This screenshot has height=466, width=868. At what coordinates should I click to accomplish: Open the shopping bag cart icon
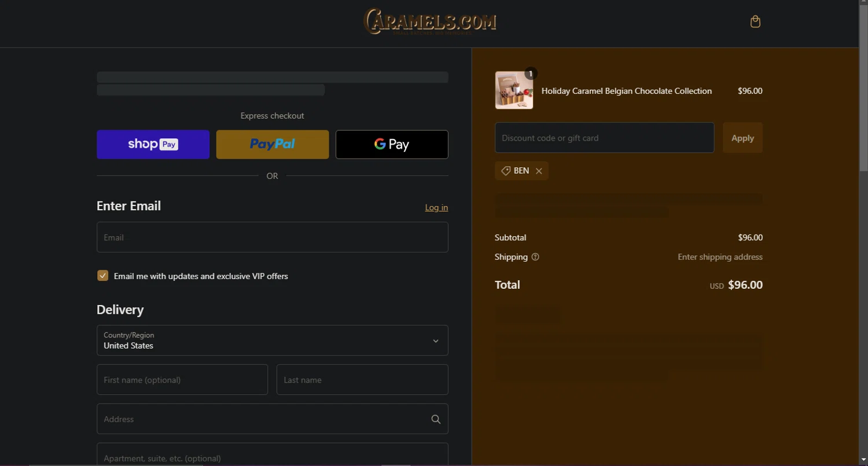755,22
